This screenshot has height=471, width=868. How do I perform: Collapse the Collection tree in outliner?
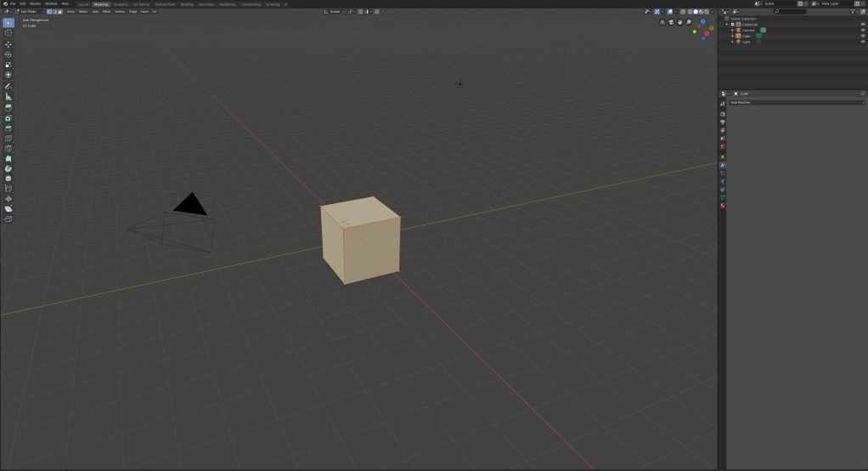[727, 25]
